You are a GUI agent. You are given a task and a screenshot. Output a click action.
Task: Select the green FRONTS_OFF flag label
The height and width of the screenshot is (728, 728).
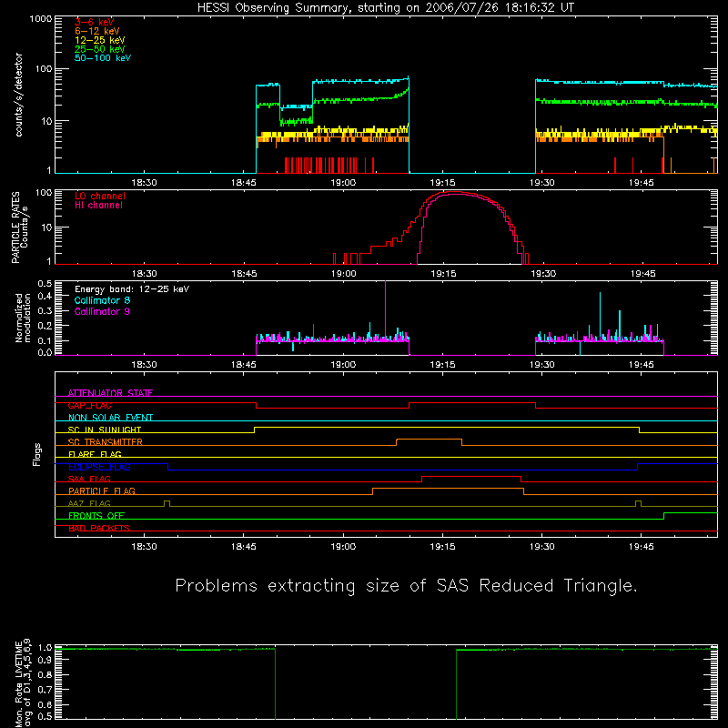[x=96, y=516]
